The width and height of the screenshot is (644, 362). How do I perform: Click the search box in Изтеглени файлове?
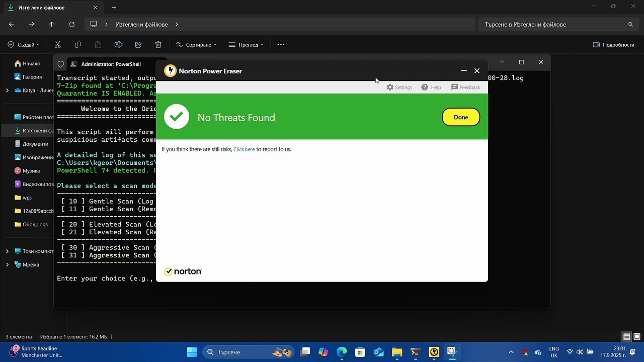558,24
